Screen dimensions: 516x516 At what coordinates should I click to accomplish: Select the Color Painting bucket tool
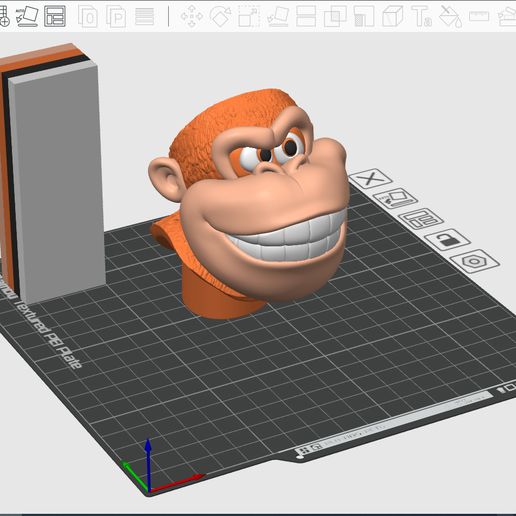click(x=450, y=16)
